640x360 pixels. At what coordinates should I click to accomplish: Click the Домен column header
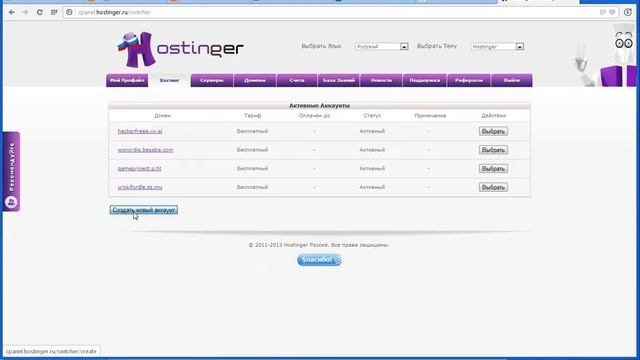click(x=162, y=116)
